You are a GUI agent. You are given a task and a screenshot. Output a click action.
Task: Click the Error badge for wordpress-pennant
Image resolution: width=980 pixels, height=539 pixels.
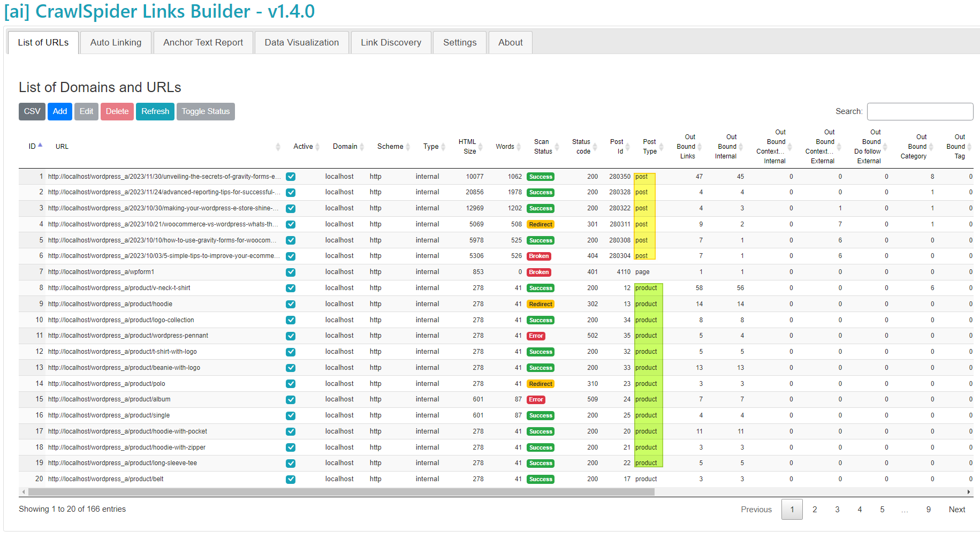click(x=536, y=336)
